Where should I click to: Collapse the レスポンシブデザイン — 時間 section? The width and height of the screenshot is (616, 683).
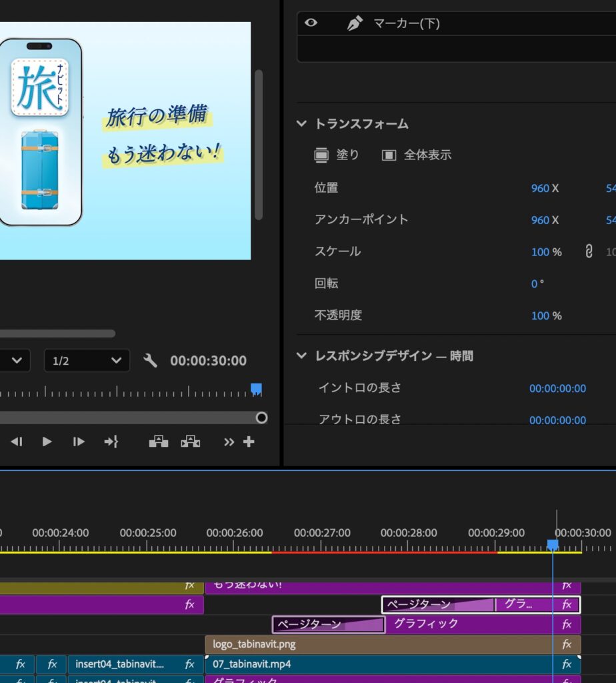coord(302,356)
